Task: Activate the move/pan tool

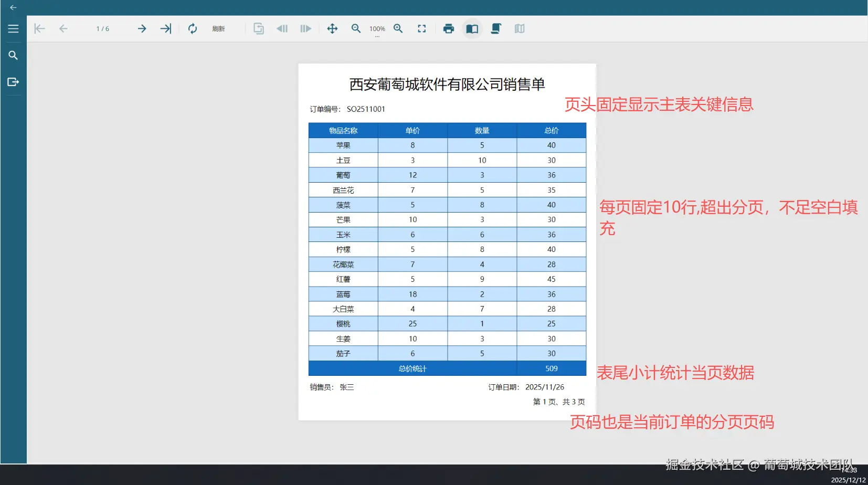Action: [332, 29]
